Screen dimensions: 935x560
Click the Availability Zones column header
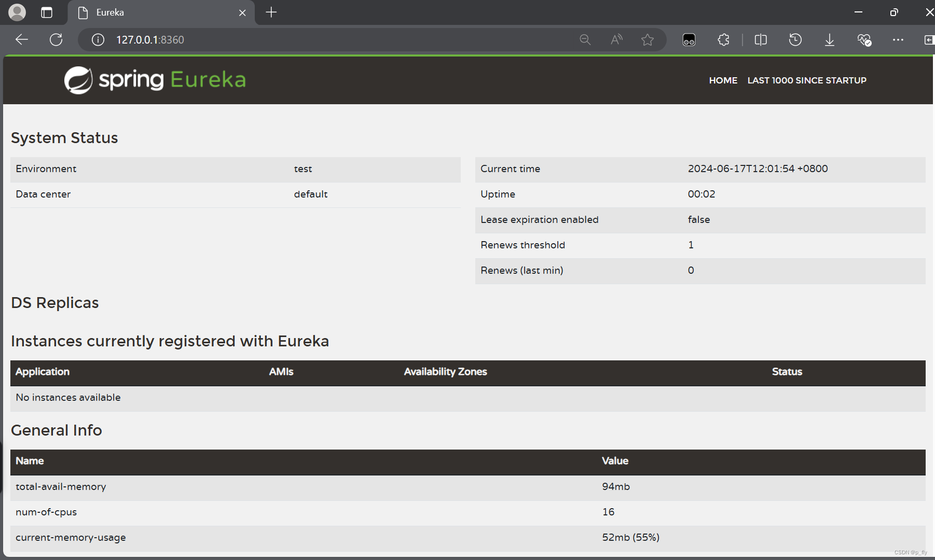tap(446, 372)
